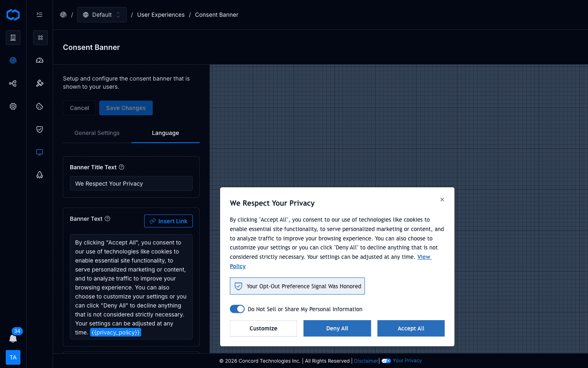The image size is (588, 368).
Task: Click the Cancel button
Action: (79, 108)
